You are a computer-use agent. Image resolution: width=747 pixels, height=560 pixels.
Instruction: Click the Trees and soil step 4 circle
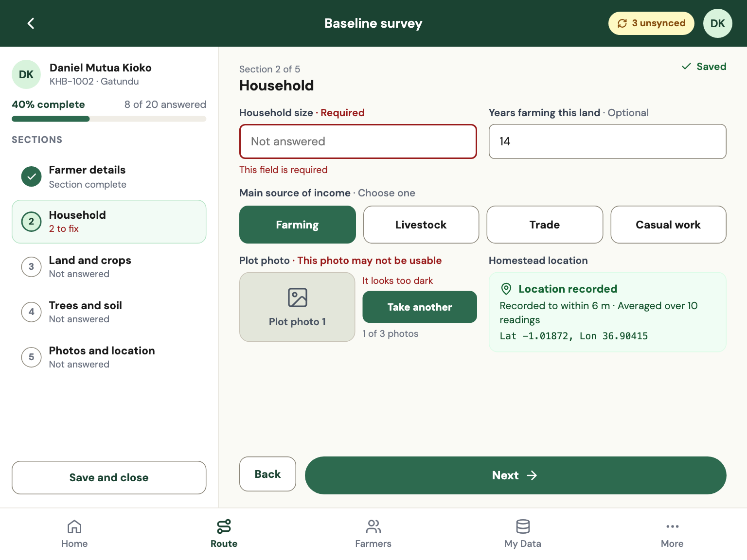tap(31, 312)
